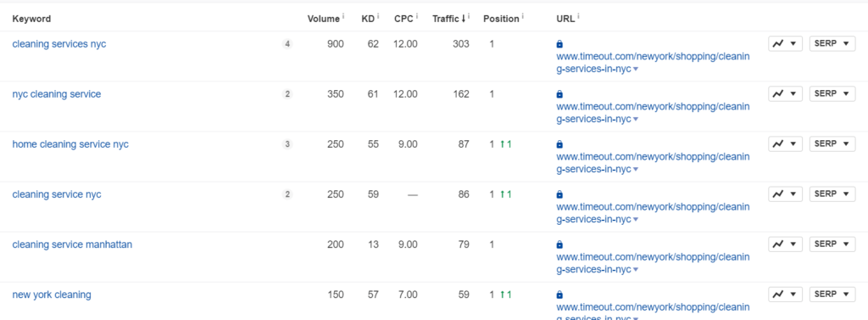This screenshot has width=868, height=320.
Task: Open trend chart for nyc cleaning service
Action: 785,93
